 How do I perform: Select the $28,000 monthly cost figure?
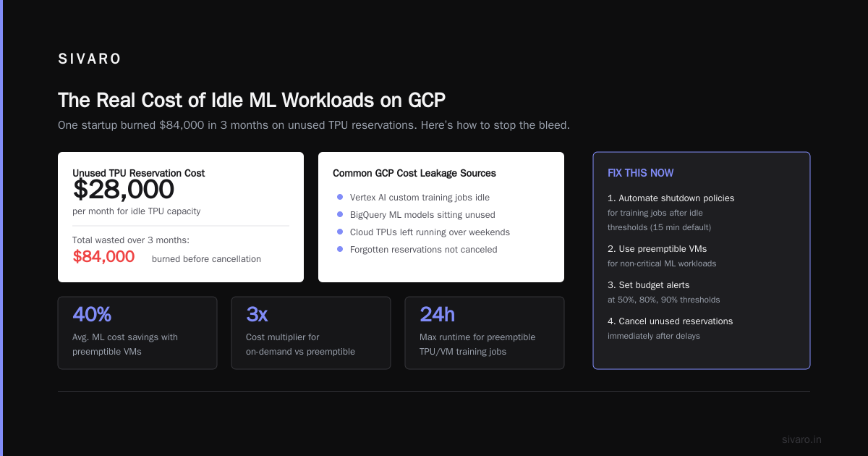124,190
